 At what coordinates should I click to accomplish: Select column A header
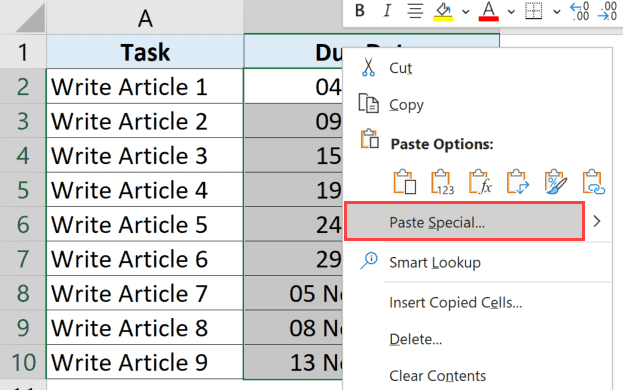(x=145, y=17)
